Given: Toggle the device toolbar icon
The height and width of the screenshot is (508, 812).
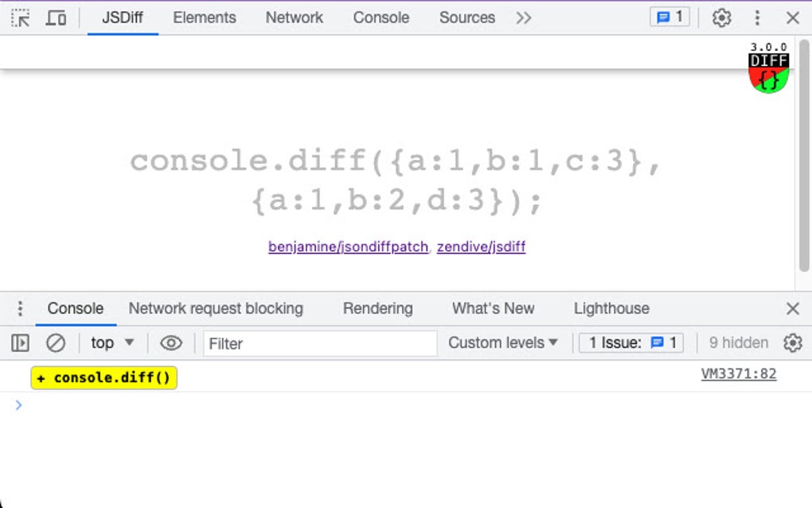Looking at the screenshot, I should pos(54,17).
